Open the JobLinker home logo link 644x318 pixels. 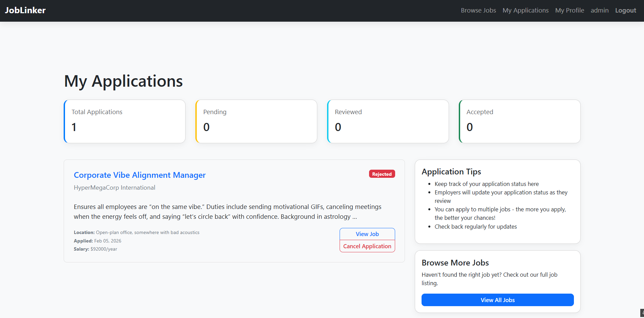coord(25,10)
